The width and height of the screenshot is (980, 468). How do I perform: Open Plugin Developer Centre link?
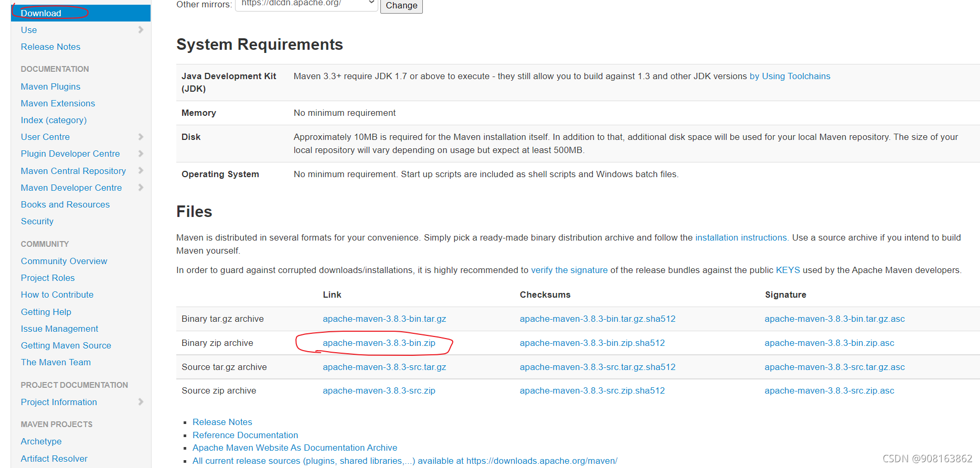point(70,154)
